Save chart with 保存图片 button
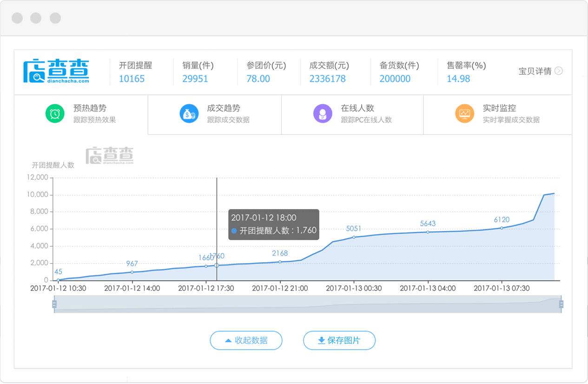The height and width of the screenshot is (384, 588). click(339, 340)
